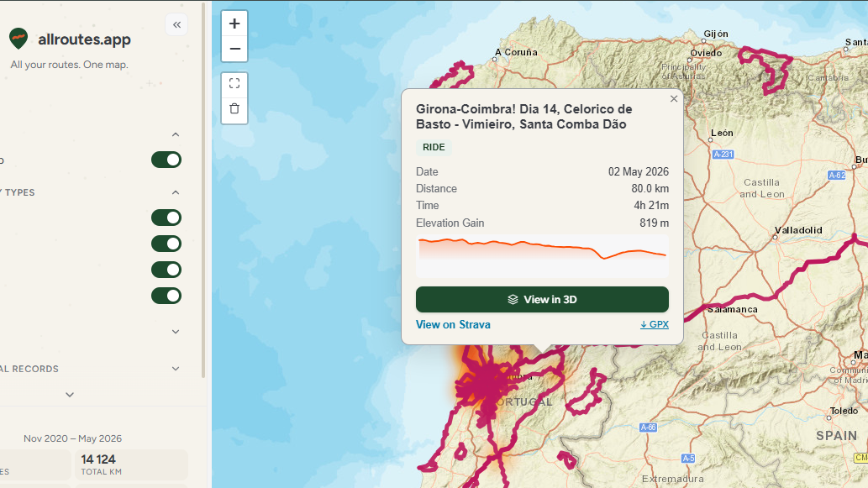Screen dimensions: 868x488
Task: Click the A Coruña city marker
Action: click(x=495, y=59)
